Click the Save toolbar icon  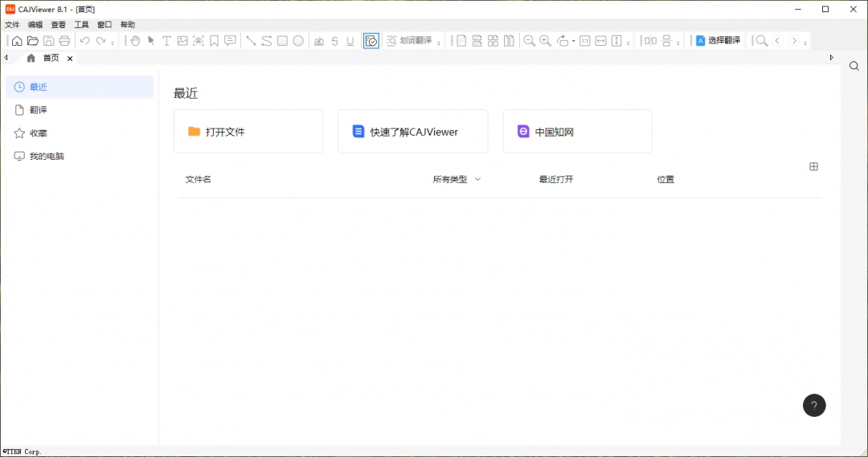click(x=49, y=41)
